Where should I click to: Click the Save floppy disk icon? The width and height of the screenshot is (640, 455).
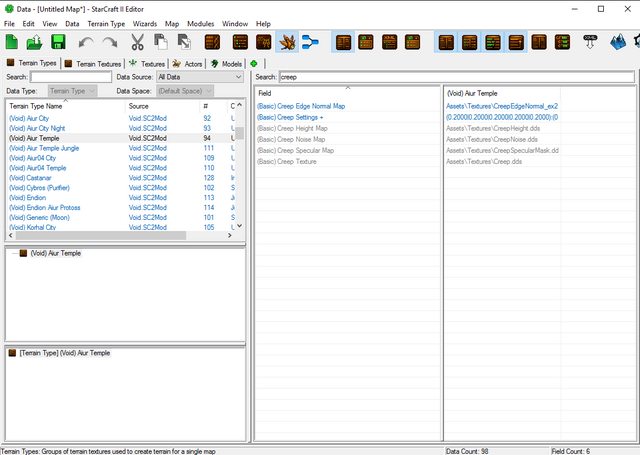58,42
